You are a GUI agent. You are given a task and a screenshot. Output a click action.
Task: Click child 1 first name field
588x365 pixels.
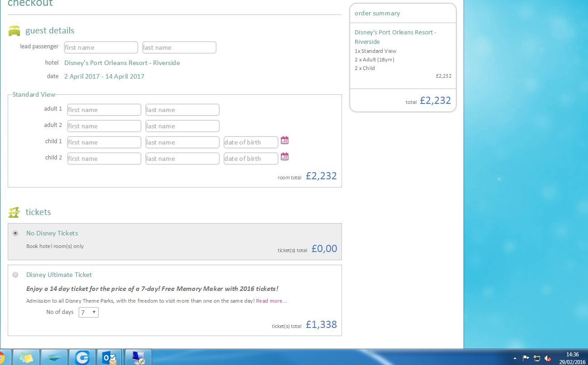tap(104, 142)
